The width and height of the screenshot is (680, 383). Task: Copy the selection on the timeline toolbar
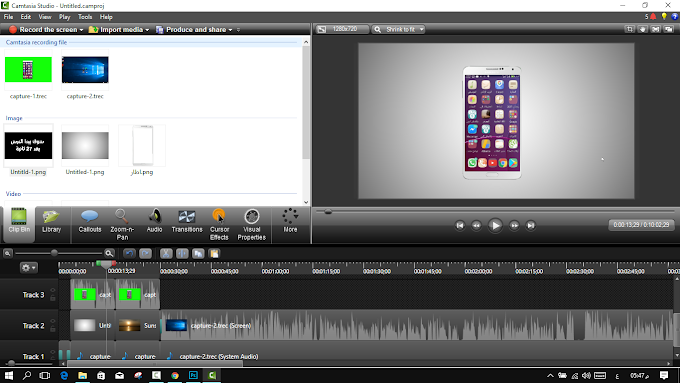point(198,253)
